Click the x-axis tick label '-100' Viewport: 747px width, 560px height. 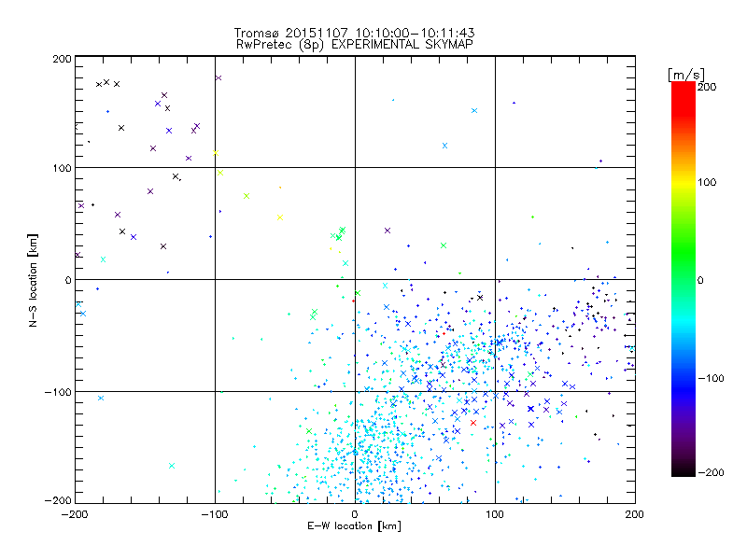(215, 515)
